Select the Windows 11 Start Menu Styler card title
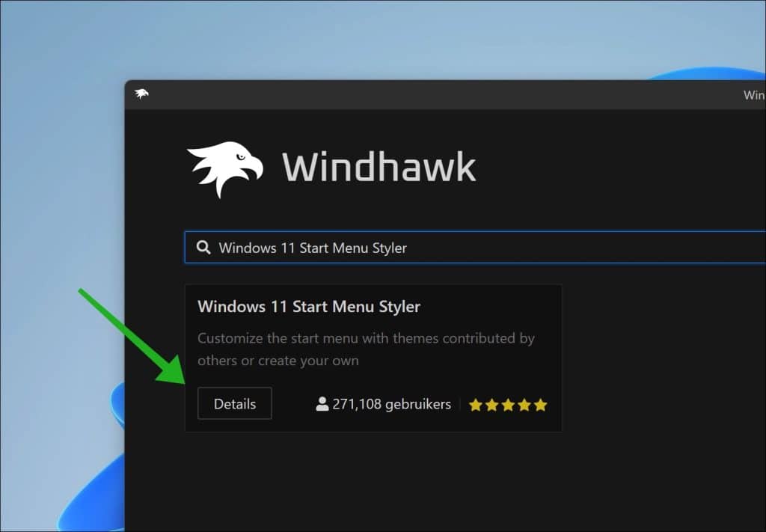This screenshot has width=766, height=532. click(x=309, y=307)
